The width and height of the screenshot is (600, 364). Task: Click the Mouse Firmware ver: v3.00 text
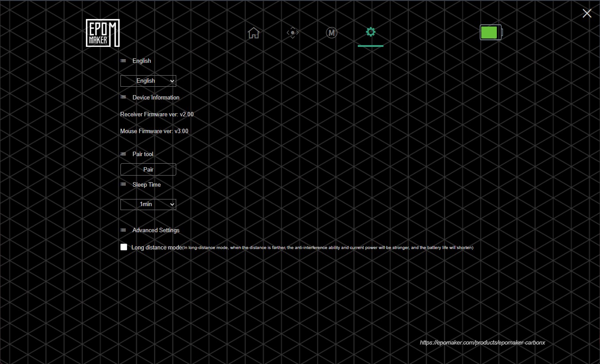154,131
